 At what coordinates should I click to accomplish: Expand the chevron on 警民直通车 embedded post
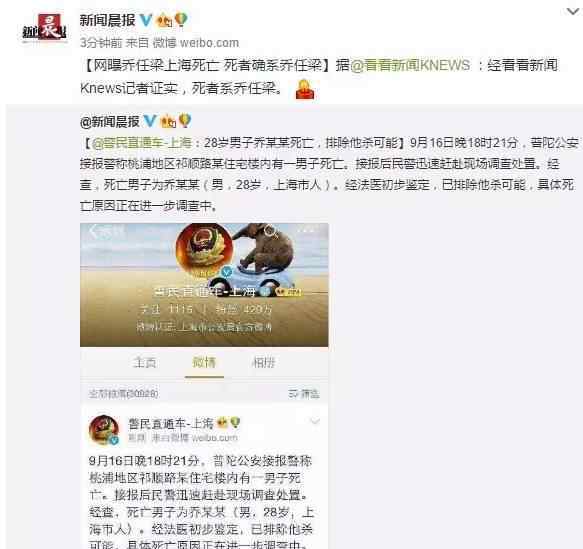(315, 422)
